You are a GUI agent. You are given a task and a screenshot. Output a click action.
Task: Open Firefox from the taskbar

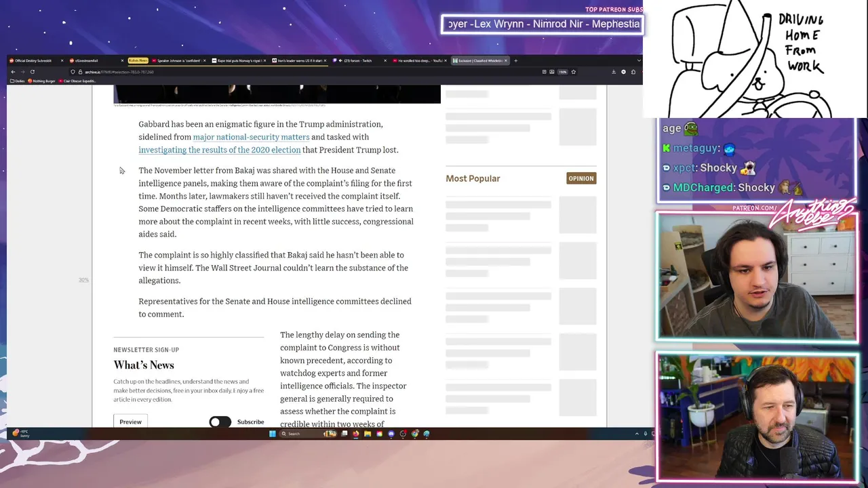pos(356,434)
